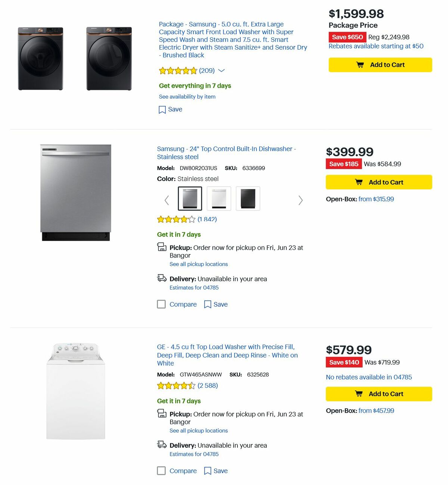Click the Save bookmark icon for the dishwasher
The height and width of the screenshot is (485, 448).
pyautogui.click(x=208, y=304)
